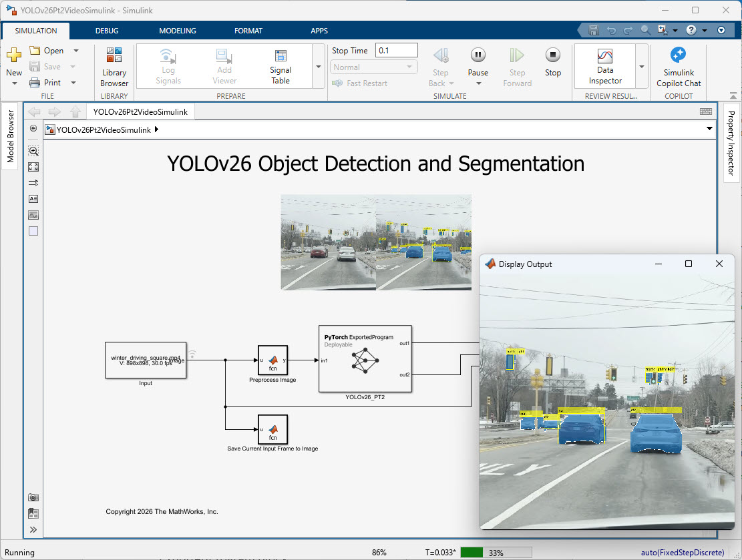Screen dimensions: 742x560
Task: Expand the model name breadcrumb triangle
Action: [x=157, y=129]
